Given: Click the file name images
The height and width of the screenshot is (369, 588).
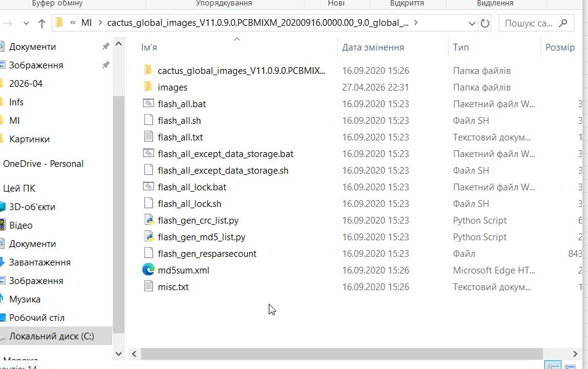Looking at the screenshot, I should point(173,87).
